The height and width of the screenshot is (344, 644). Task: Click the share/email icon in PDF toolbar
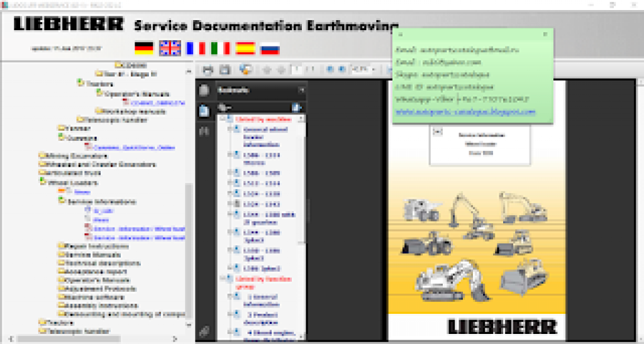pyautogui.click(x=245, y=70)
